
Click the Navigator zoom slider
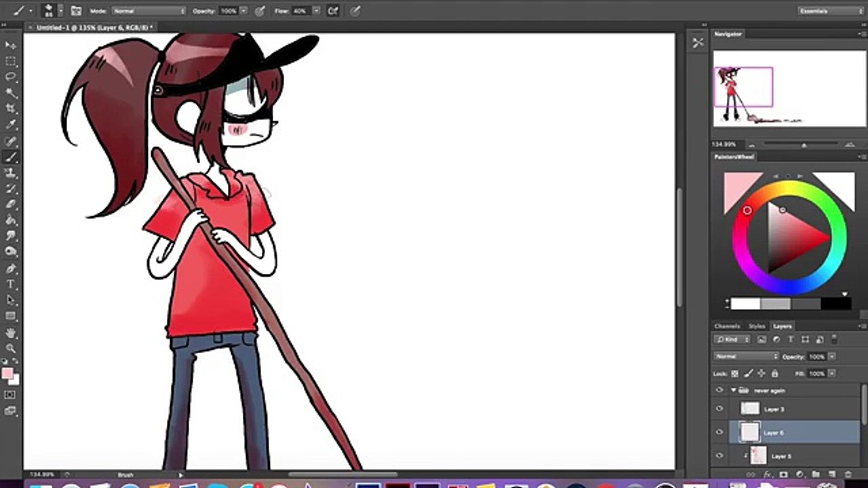point(804,144)
